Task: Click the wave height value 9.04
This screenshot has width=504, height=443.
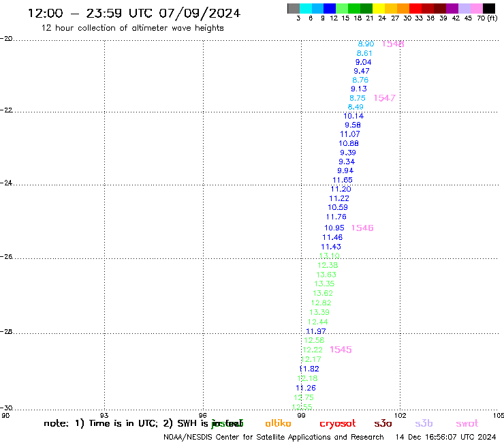Action: pyautogui.click(x=363, y=62)
